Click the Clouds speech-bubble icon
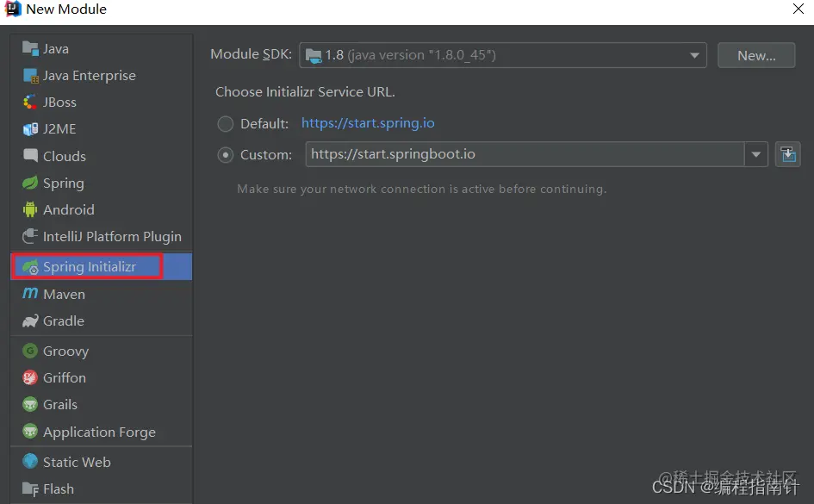The width and height of the screenshot is (814, 504). pos(30,155)
